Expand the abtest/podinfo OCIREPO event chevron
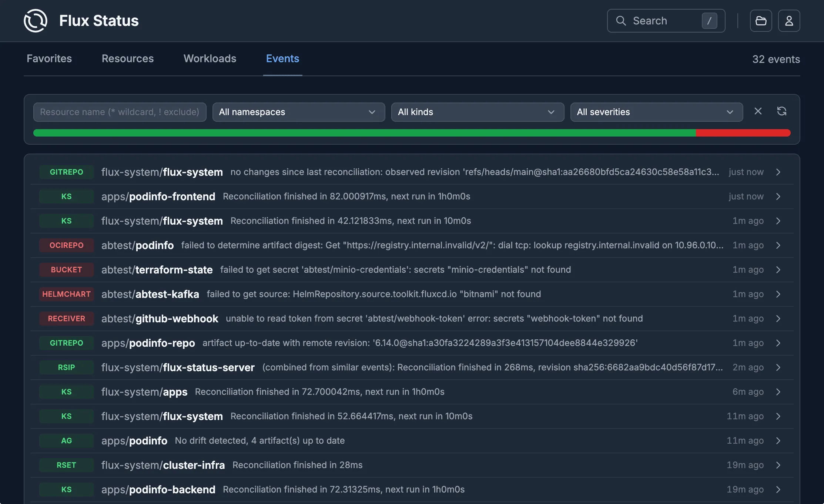The image size is (824, 504). pos(778,245)
